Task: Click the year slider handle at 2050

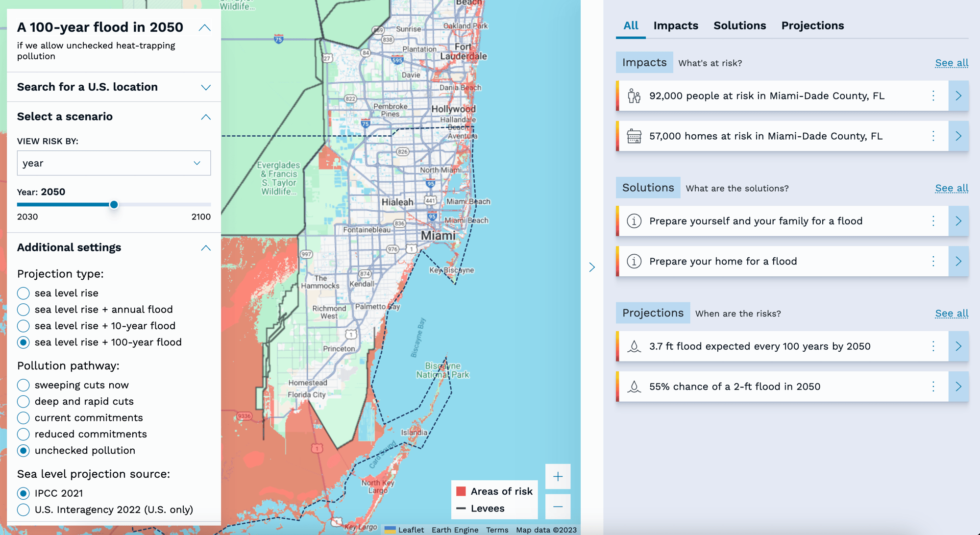Action: point(114,205)
